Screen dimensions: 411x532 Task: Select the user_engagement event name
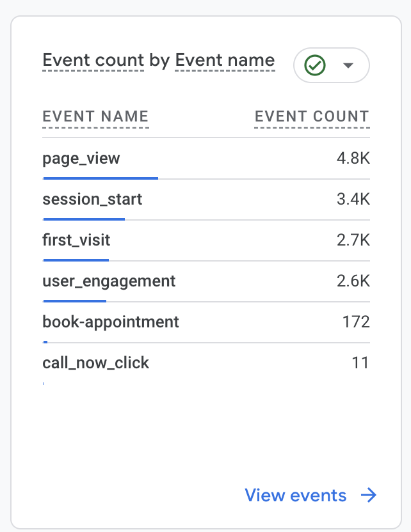click(x=109, y=281)
